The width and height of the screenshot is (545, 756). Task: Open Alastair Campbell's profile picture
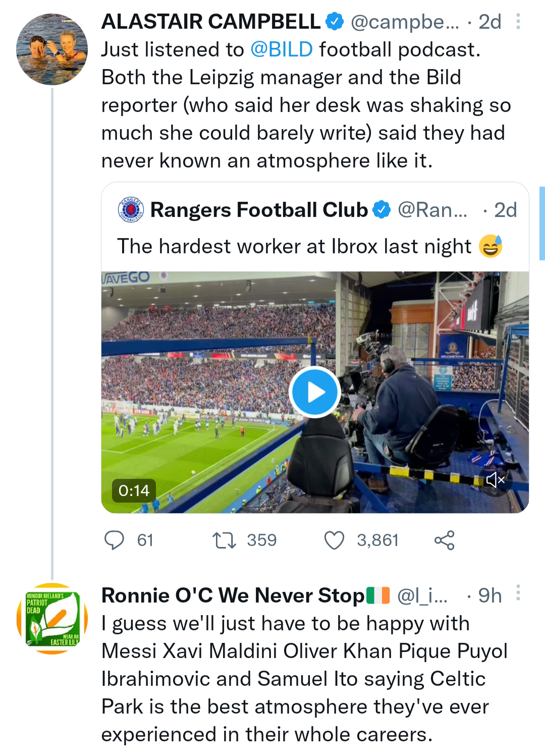click(x=52, y=49)
